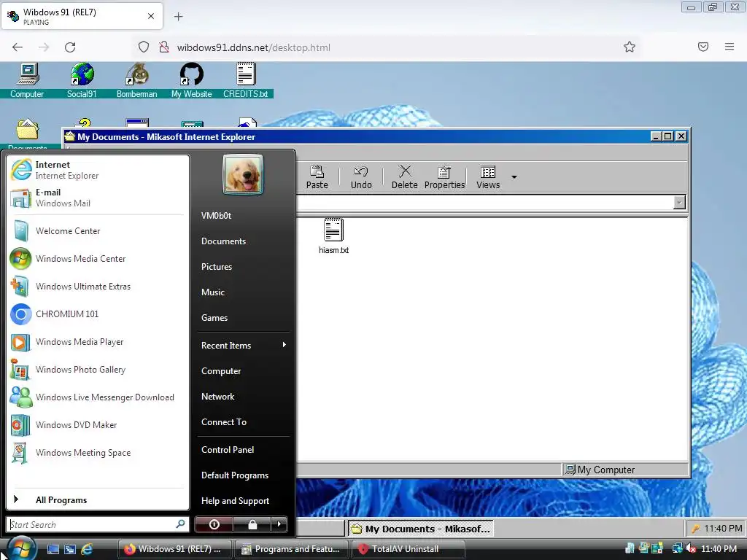Open Windows Photo Gallery
Viewport: 747px width, 560px height.
pyautogui.click(x=97, y=370)
